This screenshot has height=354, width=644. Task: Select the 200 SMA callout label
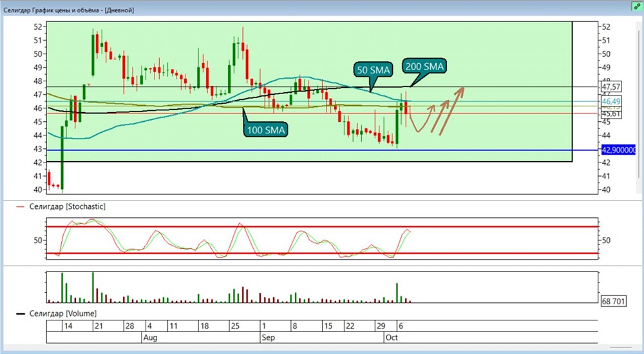pyautogui.click(x=424, y=66)
